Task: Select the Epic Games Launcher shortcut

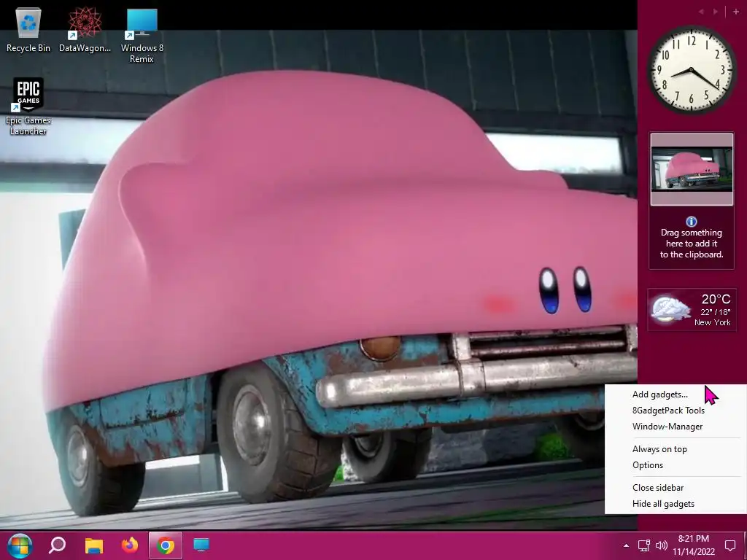Action: 28,106
